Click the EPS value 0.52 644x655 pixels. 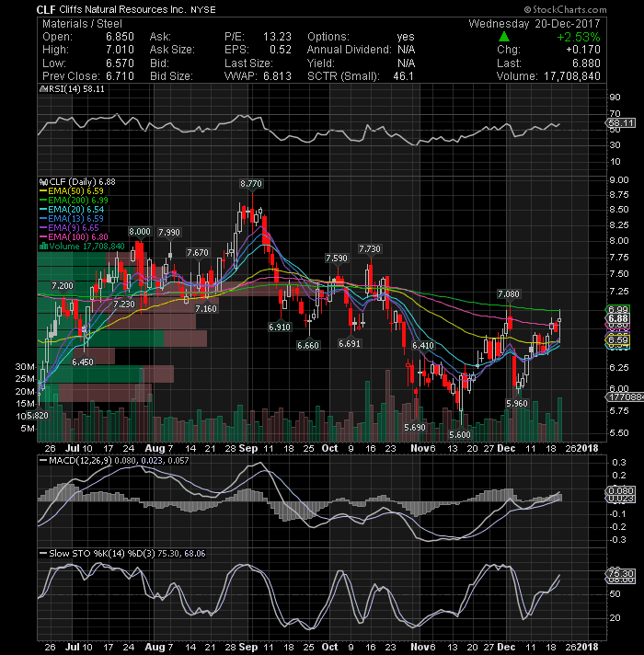click(x=281, y=50)
